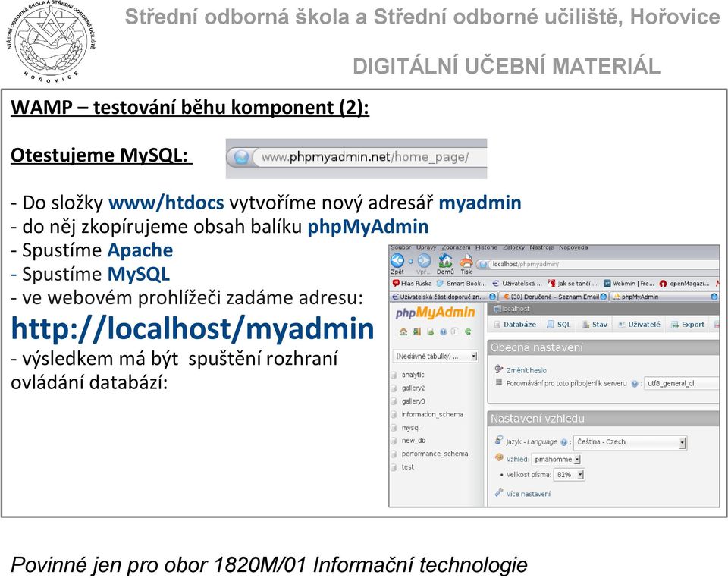
Task: Select the test database
Action: (x=408, y=467)
